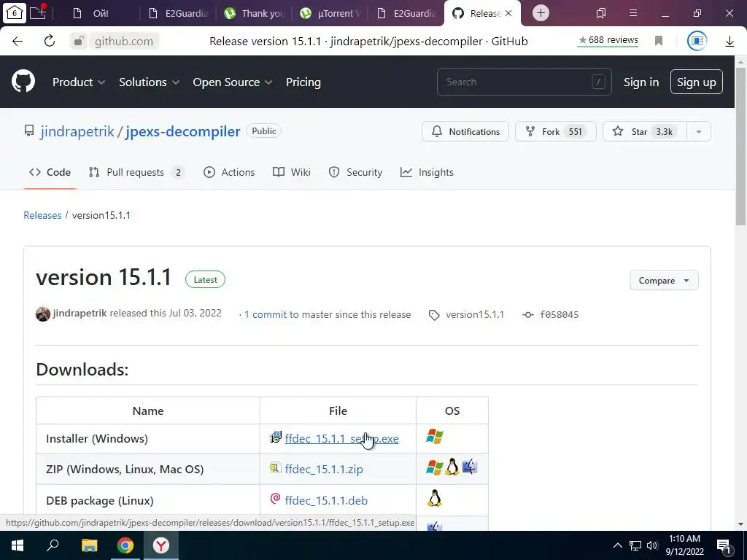Image resolution: width=747 pixels, height=560 pixels.
Task: Click Windows logo in Installer row
Action: (x=435, y=436)
